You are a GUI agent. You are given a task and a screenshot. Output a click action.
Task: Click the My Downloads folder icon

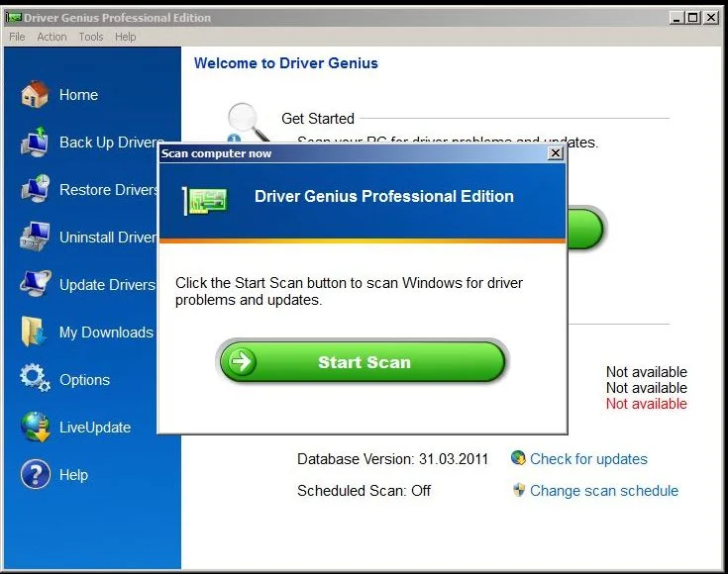pos(34,332)
